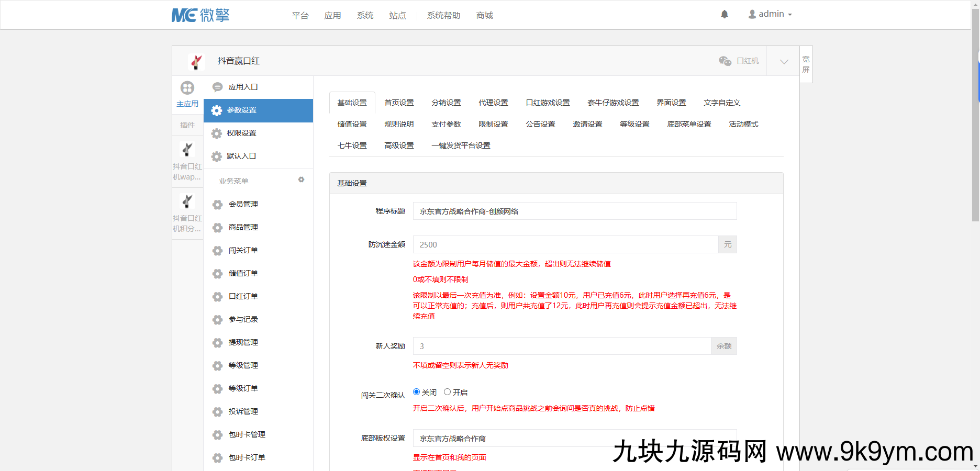
Task: Open the 抖音口红机wap plugin icon
Action: pos(187,149)
